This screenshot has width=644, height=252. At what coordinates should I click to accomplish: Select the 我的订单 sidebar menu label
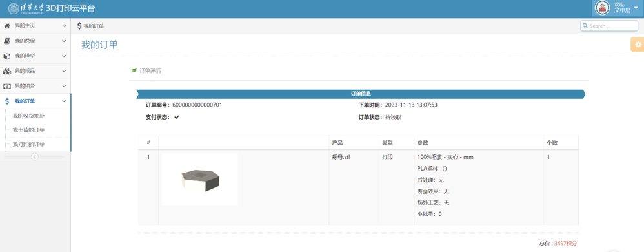(25, 101)
